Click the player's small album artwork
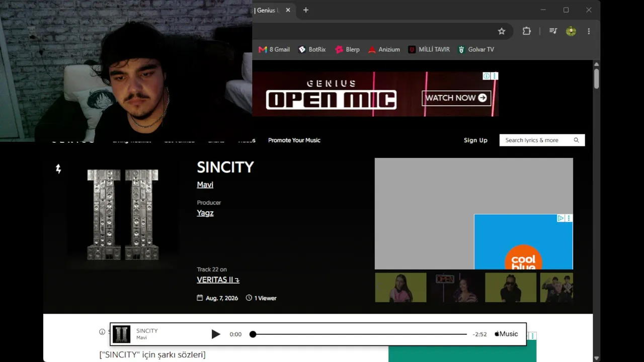The width and height of the screenshot is (644, 362). click(121, 334)
